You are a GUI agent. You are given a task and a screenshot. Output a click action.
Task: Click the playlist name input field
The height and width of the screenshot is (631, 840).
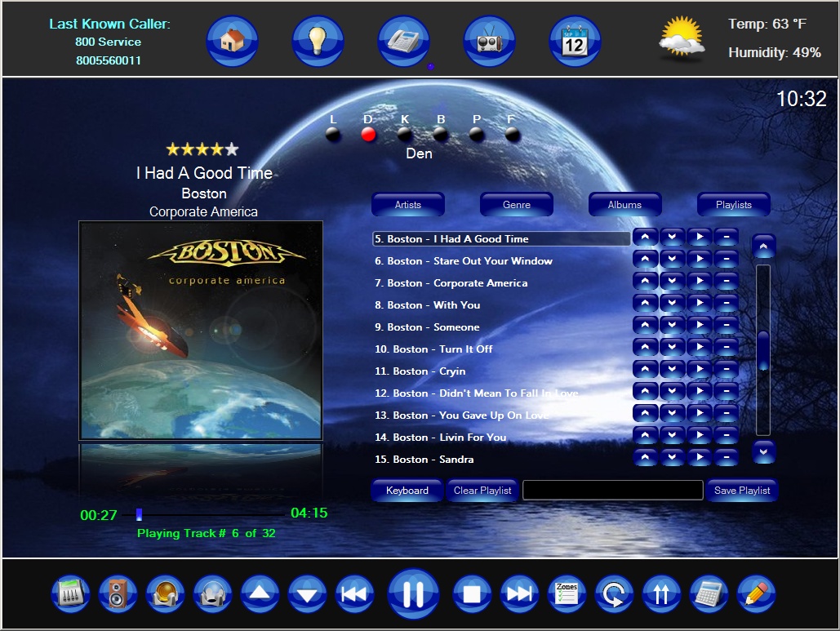612,490
